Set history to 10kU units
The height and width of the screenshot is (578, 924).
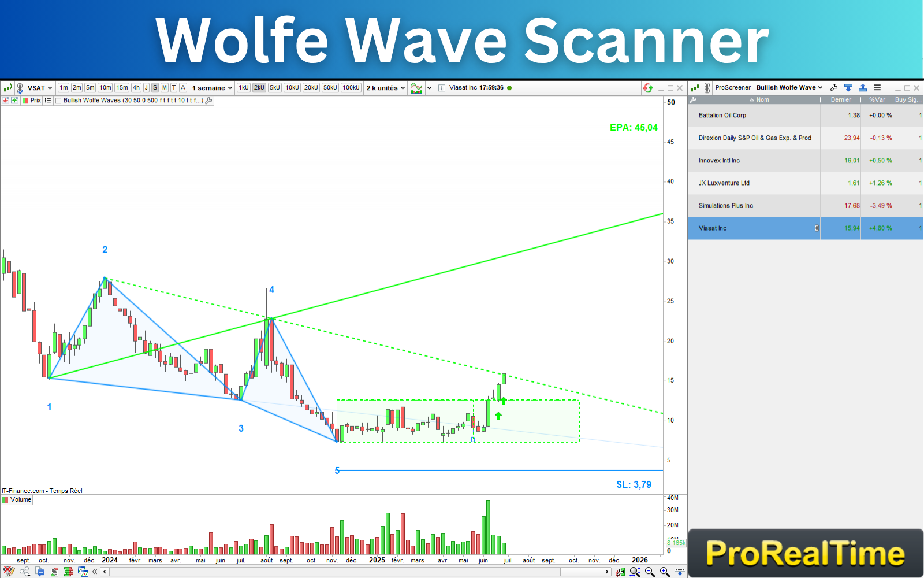pyautogui.click(x=292, y=88)
